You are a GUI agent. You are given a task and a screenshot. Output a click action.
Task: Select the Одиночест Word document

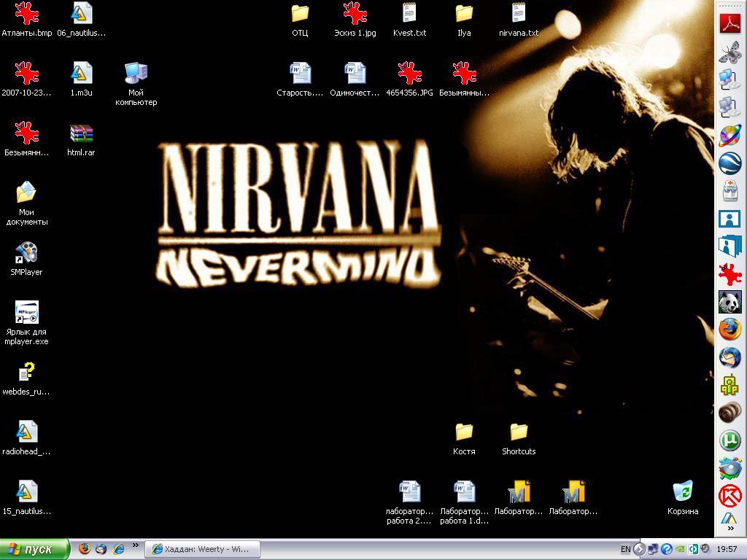click(355, 79)
